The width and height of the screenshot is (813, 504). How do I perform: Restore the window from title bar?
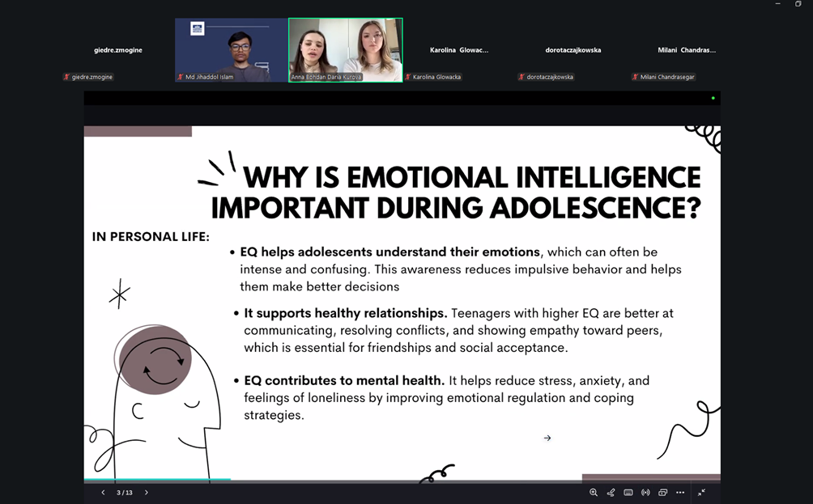[798, 4]
